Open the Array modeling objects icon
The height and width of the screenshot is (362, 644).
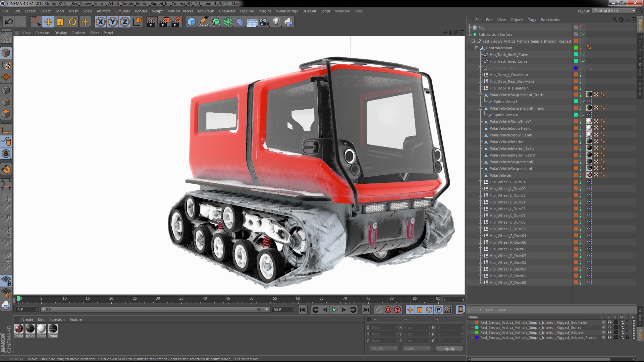point(228,22)
